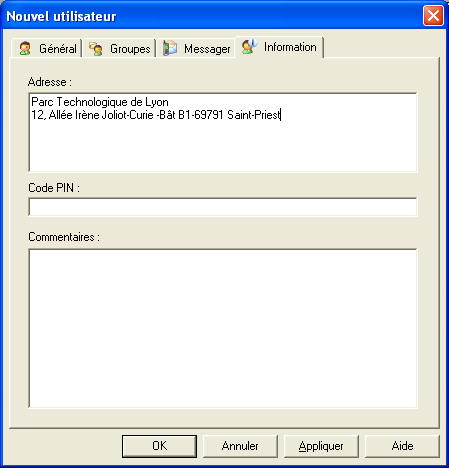Click the phone icon on the Messager tab
Screen dimensions: 449x468
point(170,48)
